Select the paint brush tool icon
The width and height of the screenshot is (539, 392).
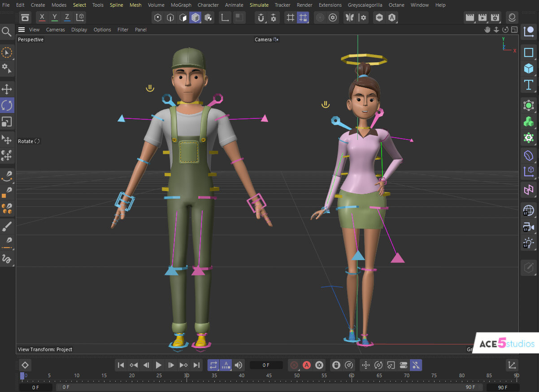pyautogui.click(x=7, y=226)
